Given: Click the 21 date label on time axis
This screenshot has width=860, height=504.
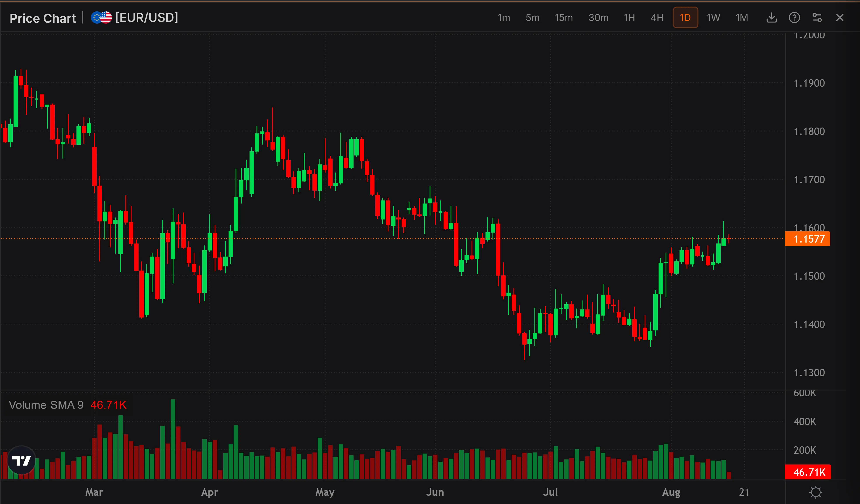Looking at the screenshot, I should tap(744, 492).
